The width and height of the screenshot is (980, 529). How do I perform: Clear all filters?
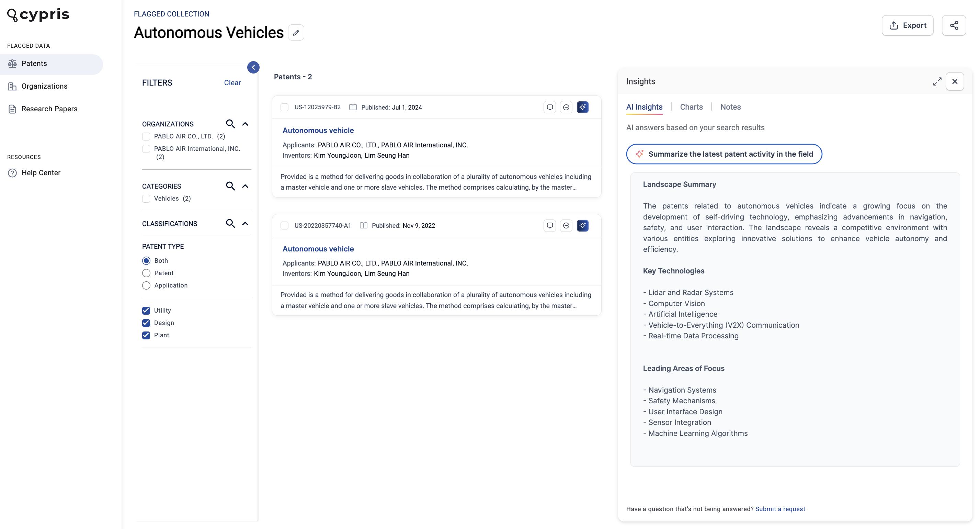coord(232,83)
